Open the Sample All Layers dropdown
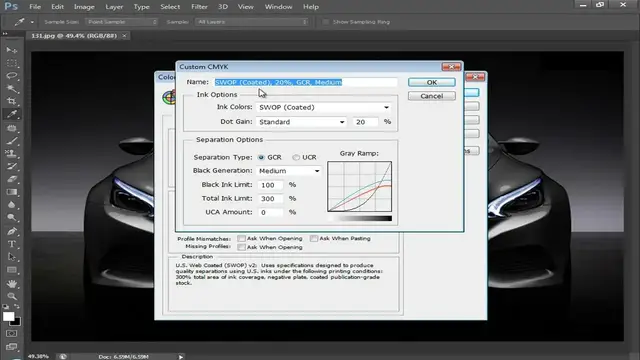This screenshot has width=640, height=360. tap(252, 22)
